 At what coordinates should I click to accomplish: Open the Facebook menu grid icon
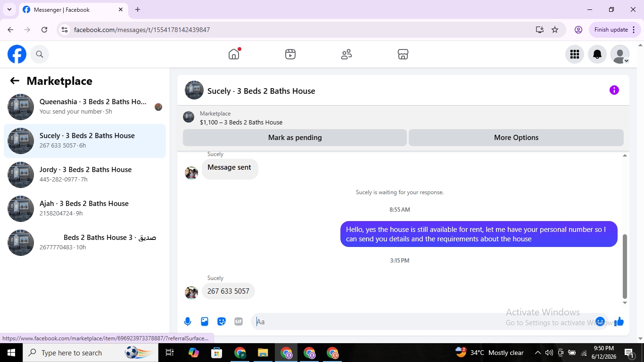tap(575, 54)
